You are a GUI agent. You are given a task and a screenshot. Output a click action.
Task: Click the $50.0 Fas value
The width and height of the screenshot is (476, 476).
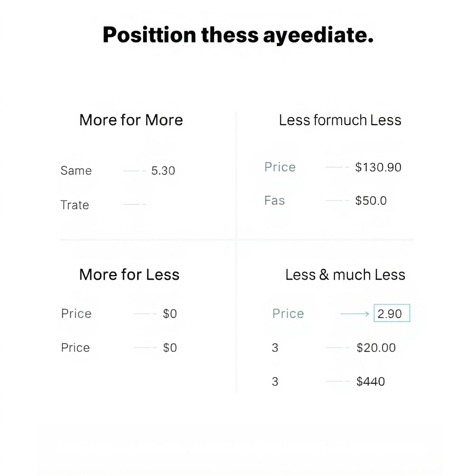pos(371,201)
